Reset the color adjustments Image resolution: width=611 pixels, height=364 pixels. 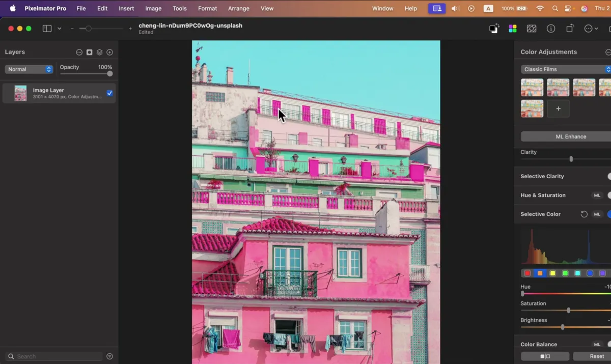(596, 356)
